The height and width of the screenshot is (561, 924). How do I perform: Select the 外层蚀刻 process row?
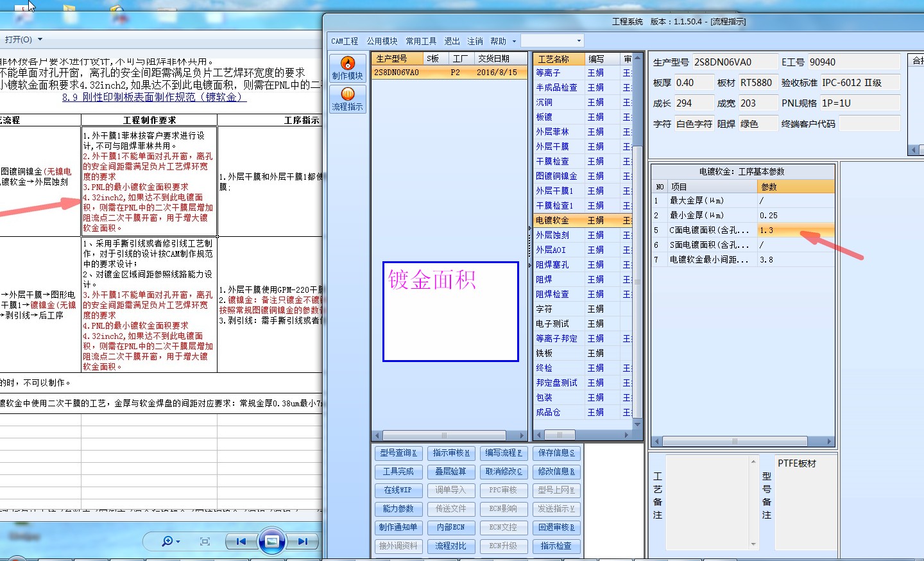(583, 235)
